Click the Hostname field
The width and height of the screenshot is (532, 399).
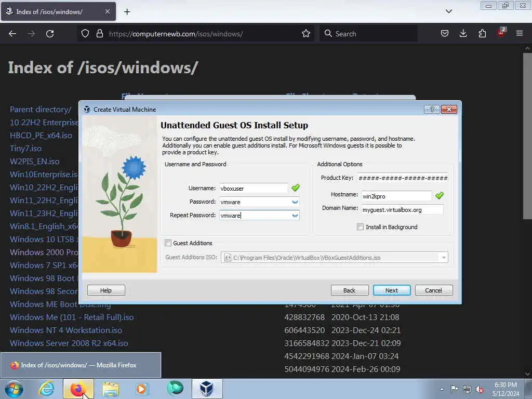[396, 196]
